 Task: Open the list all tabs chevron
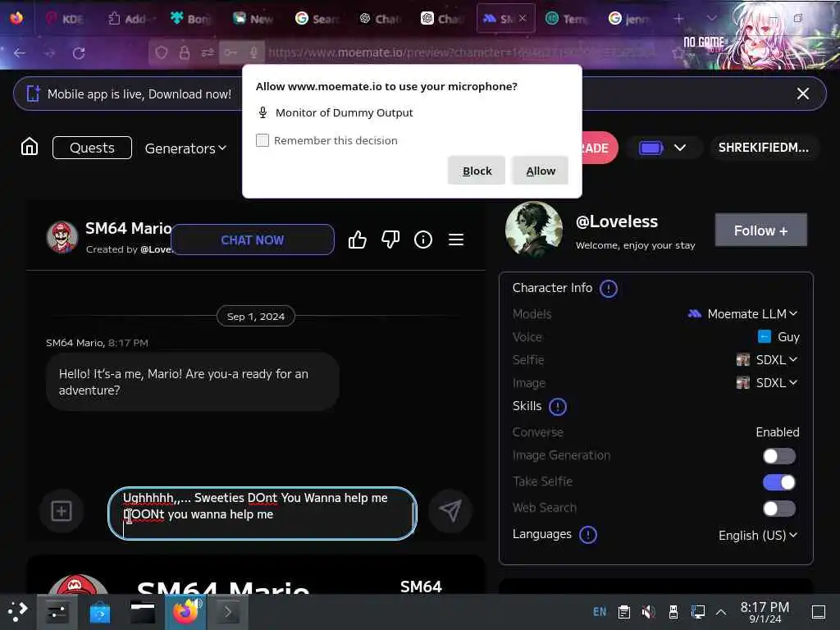711,19
